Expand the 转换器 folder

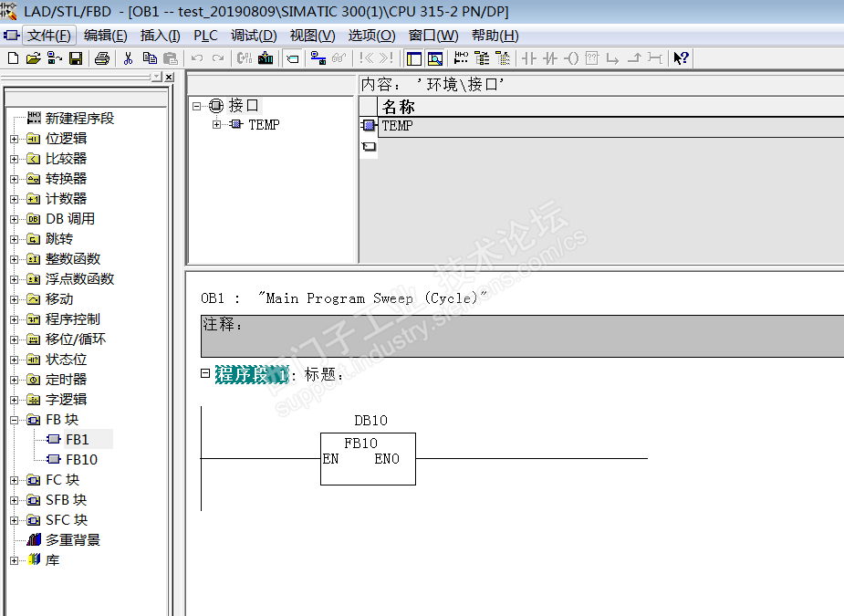point(14,179)
